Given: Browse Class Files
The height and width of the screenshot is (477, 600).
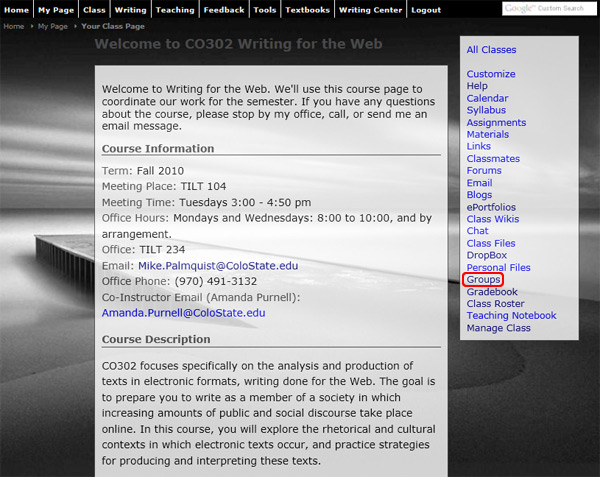Looking at the screenshot, I should (491, 243).
